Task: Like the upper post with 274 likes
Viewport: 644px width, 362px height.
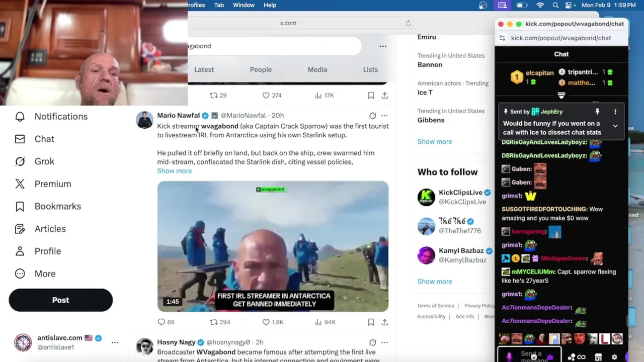Action: pos(272,96)
